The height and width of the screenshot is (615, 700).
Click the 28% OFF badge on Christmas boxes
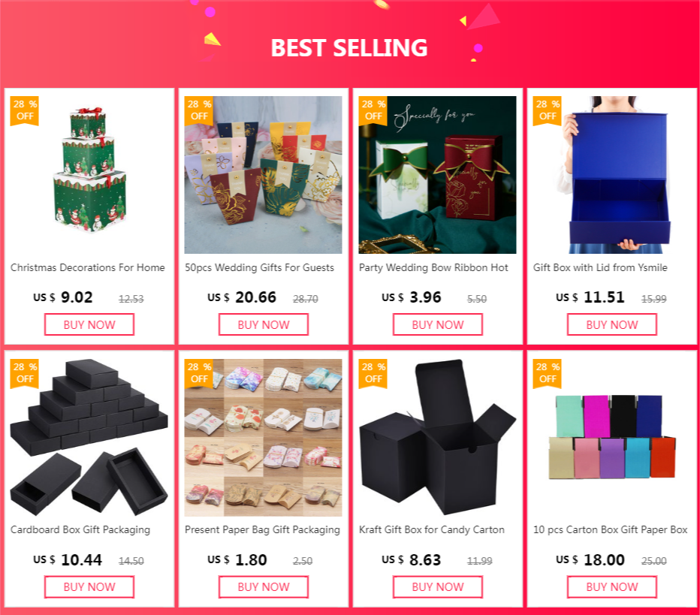click(25, 110)
